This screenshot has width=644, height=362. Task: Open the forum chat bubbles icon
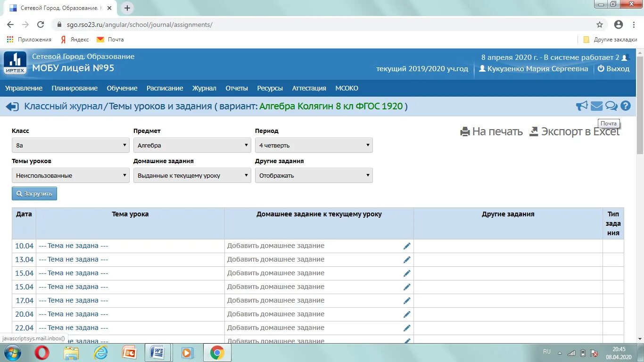point(611,106)
